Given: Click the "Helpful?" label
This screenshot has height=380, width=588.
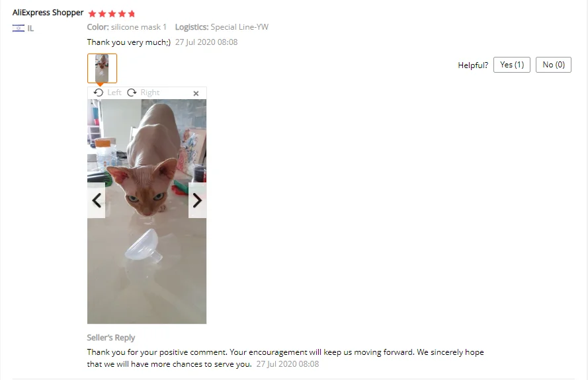Looking at the screenshot, I should point(473,65).
